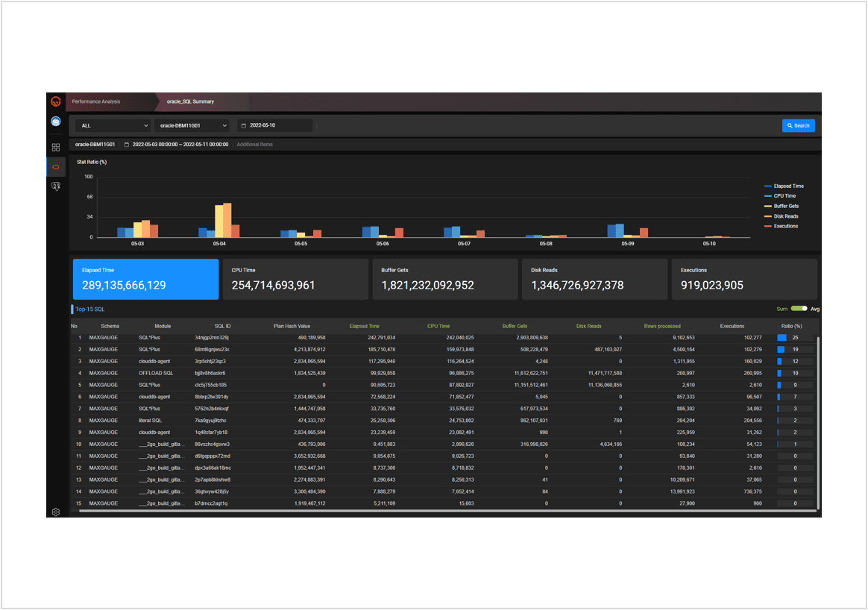This screenshot has width=868, height=610.
Task: Toggle Disk Reads series in chart legend
Action: (x=785, y=216)
